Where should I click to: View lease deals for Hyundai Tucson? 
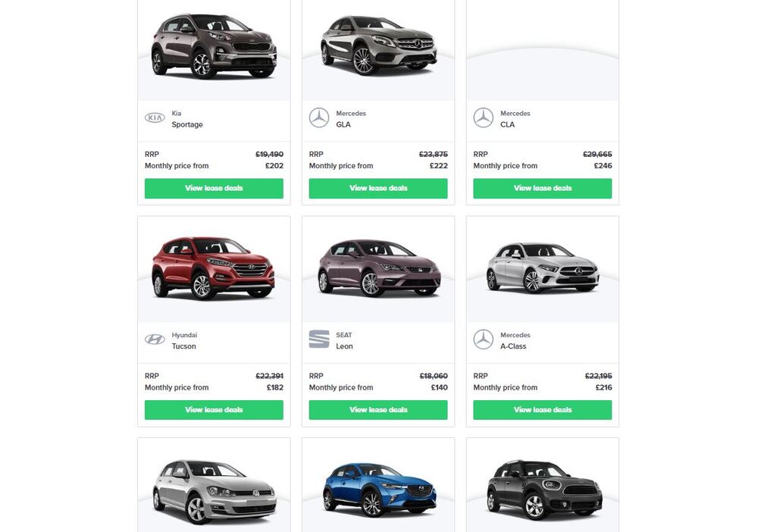[x=214, y=410]
